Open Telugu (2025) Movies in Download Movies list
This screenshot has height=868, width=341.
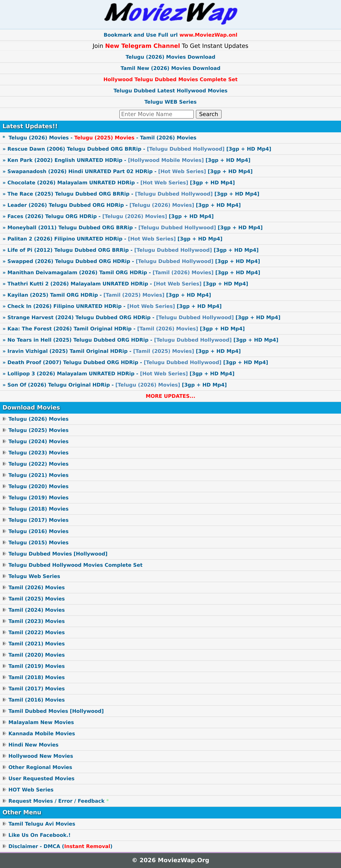click(38, 430)
